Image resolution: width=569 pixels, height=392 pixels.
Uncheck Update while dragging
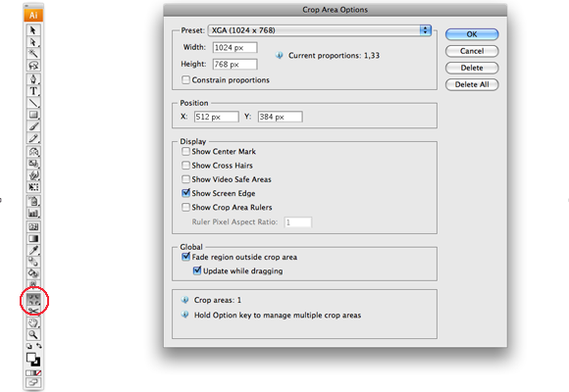coord(197,270)
